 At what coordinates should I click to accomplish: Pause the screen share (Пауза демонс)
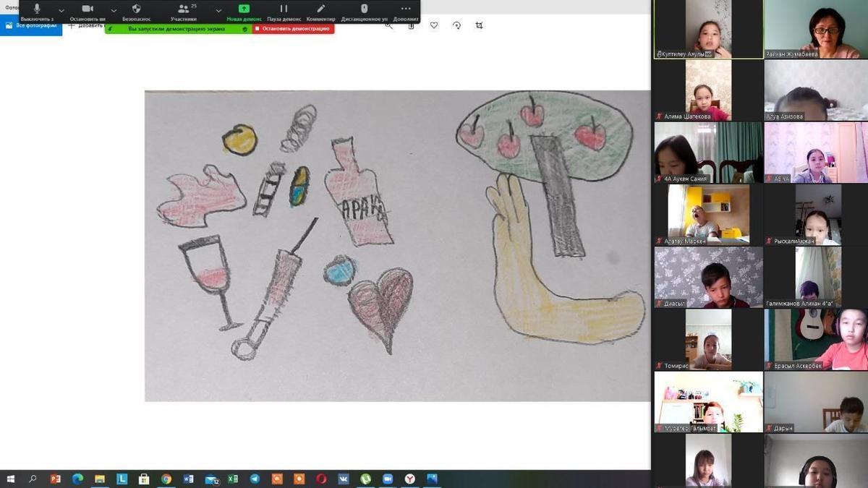(284, 9)
